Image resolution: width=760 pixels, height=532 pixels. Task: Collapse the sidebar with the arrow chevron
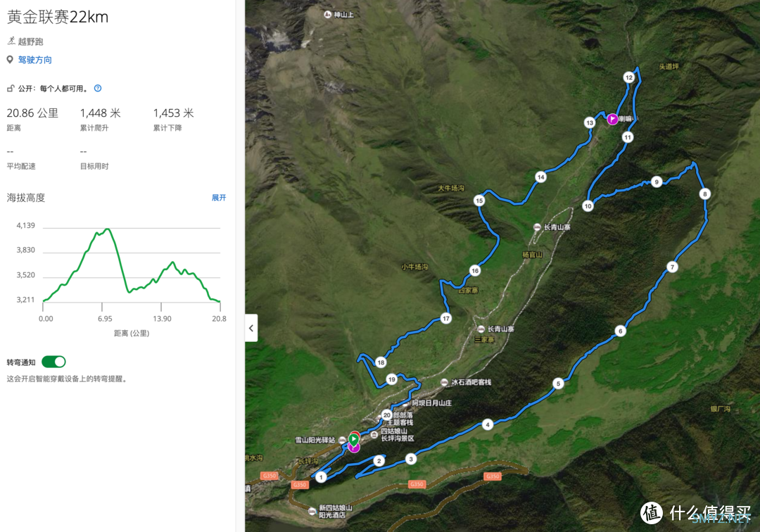[x=251, y=328]
